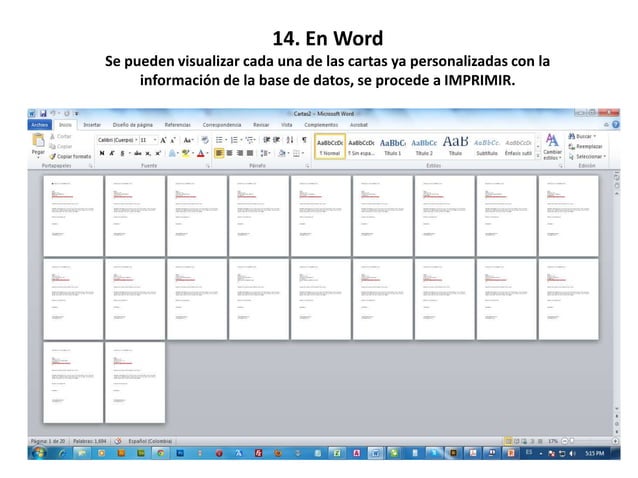
Task: Click the Palabras: 1,694 word count
Action: click(90, 441)
